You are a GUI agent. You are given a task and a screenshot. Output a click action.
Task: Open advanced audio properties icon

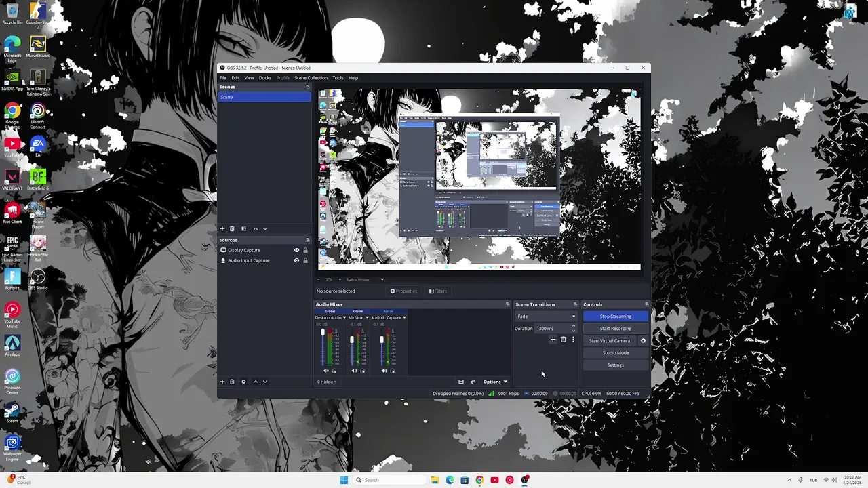coord(473,382)
